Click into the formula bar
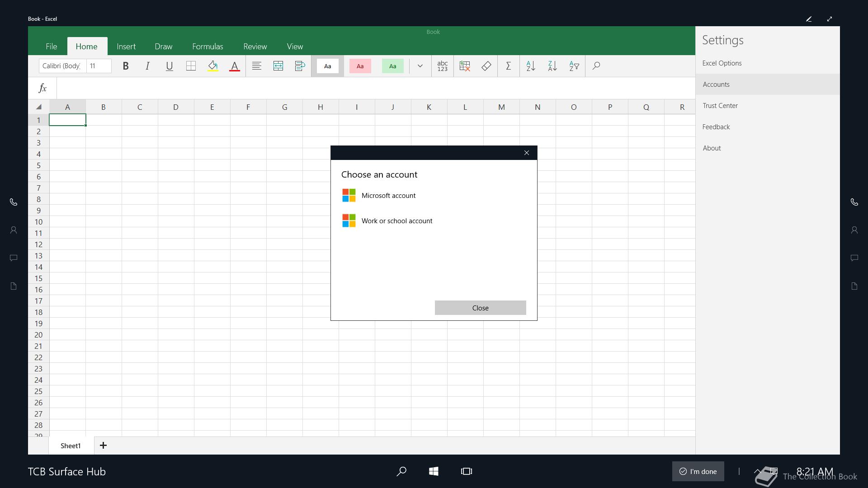868x488 pixels. point(376,88)
